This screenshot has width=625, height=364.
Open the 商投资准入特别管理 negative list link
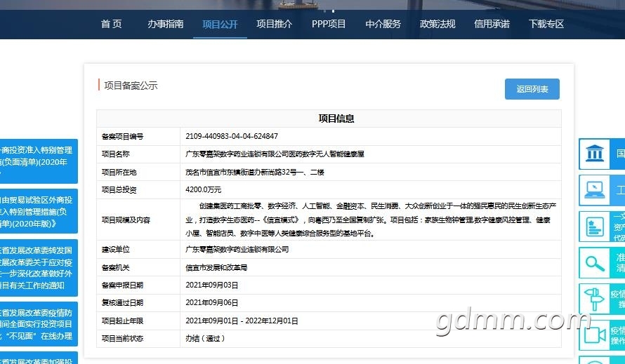point(39,161)
